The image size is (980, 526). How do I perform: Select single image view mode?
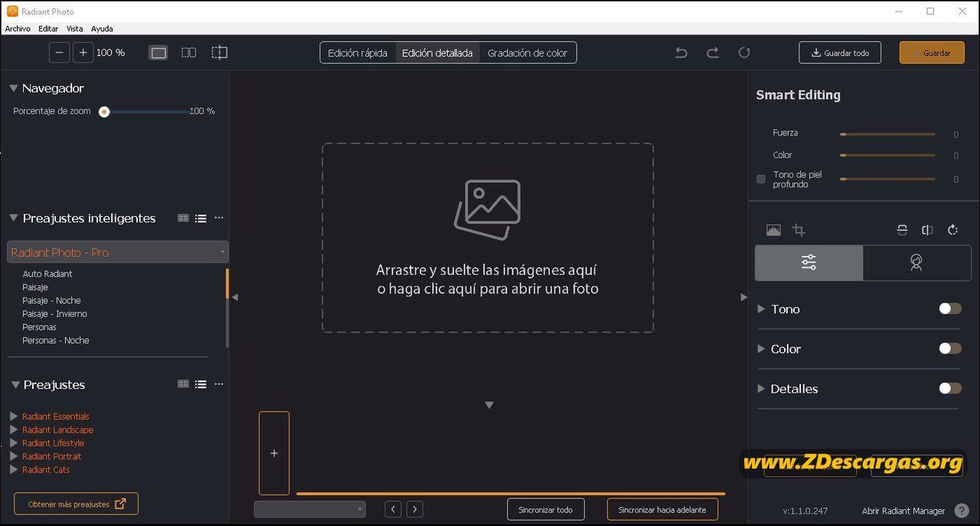click(x=158, y=53)
